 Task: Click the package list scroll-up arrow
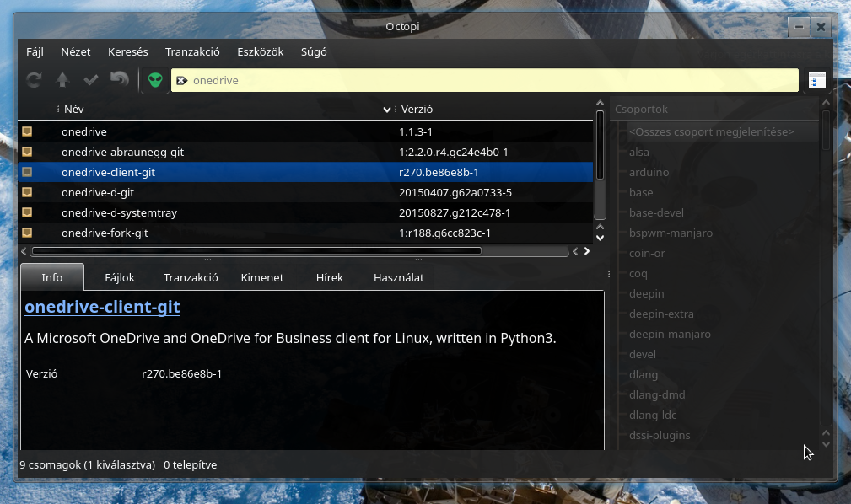click(600, 103)
